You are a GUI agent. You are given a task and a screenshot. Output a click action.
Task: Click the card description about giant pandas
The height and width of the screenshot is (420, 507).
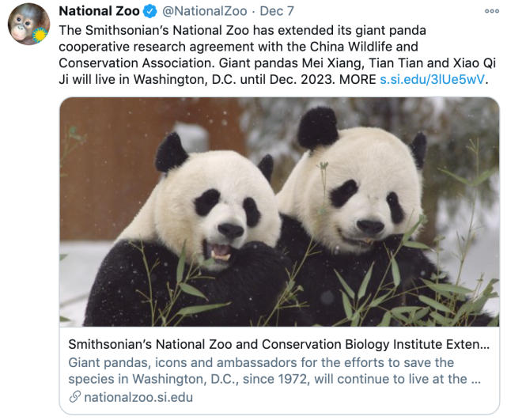tap(273, 371)
